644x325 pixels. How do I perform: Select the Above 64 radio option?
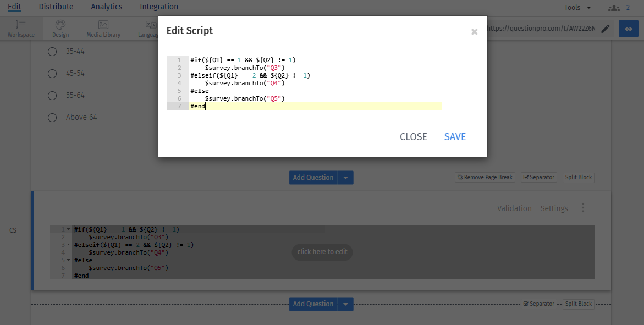[52, 118]
